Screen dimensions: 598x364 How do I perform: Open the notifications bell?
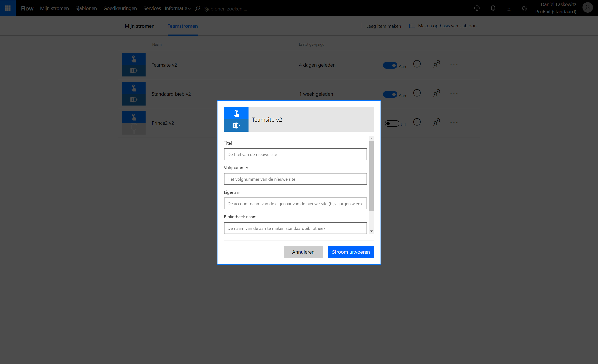pyautogui.click(x=493, y=8)
